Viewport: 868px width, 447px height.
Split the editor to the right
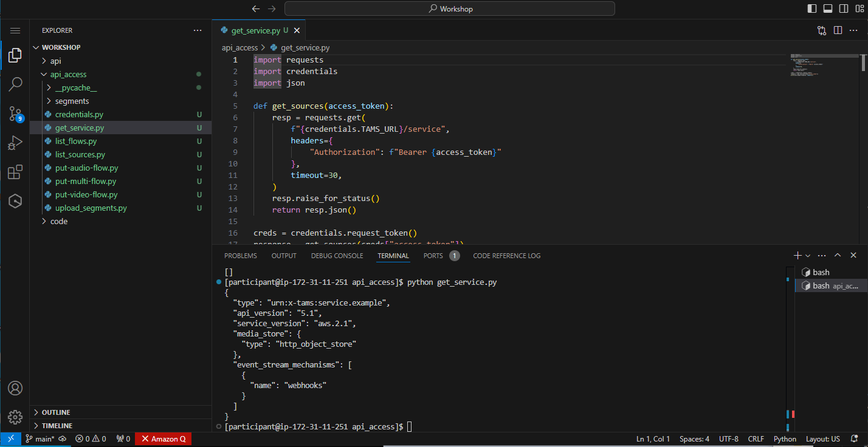pyautogui.click(x=838, y=30)
